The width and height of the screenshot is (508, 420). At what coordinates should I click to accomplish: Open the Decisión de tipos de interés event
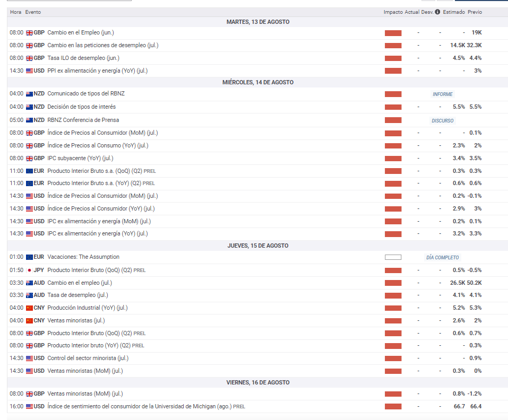click(x=81, y=107)
